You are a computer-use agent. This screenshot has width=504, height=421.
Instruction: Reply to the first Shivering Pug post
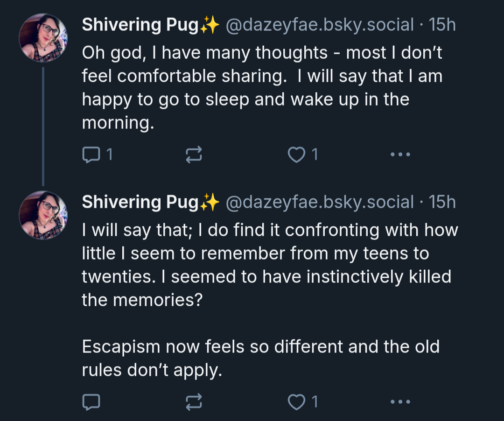coord(91,154)
